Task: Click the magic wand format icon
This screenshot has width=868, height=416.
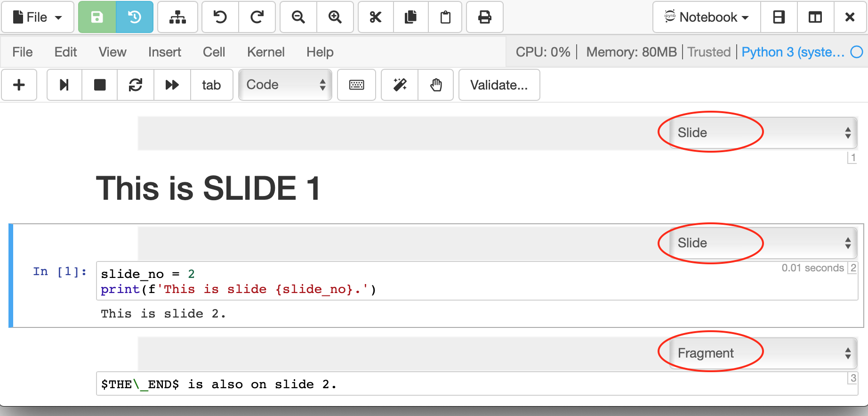Action: point(400,85)
